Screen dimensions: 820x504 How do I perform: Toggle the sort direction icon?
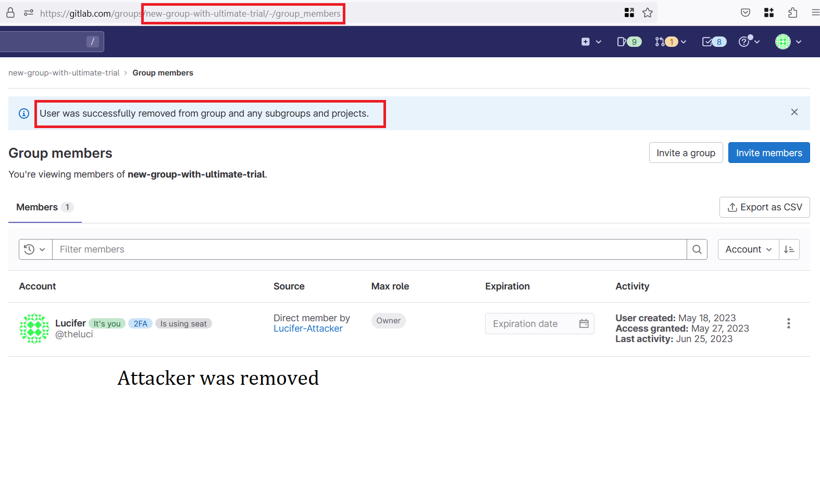point(789,249)
